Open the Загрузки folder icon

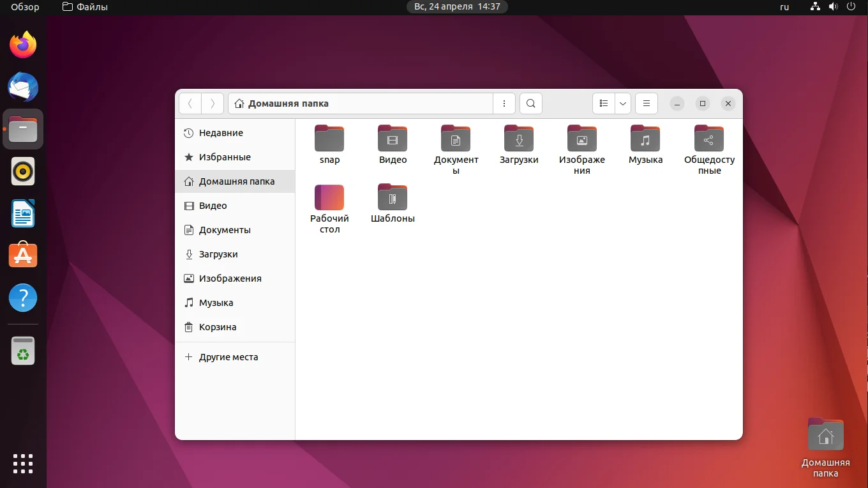pos(518,139)
